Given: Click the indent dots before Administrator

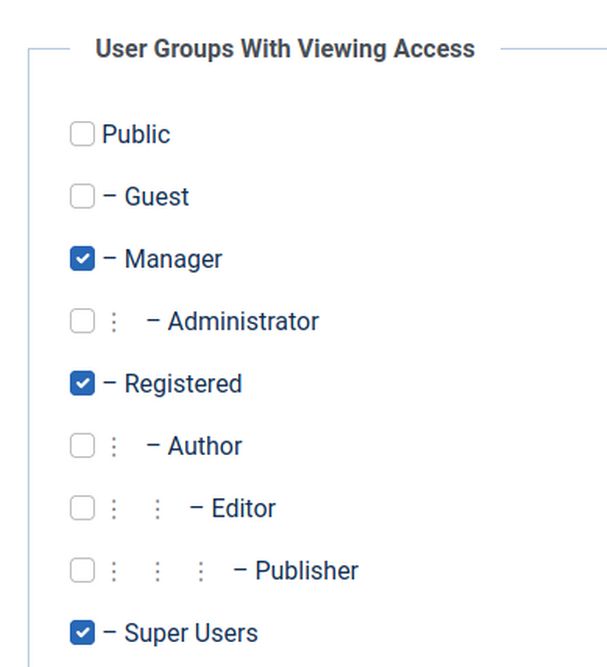Looking at the screenshot, I should (x=114, y=321).
